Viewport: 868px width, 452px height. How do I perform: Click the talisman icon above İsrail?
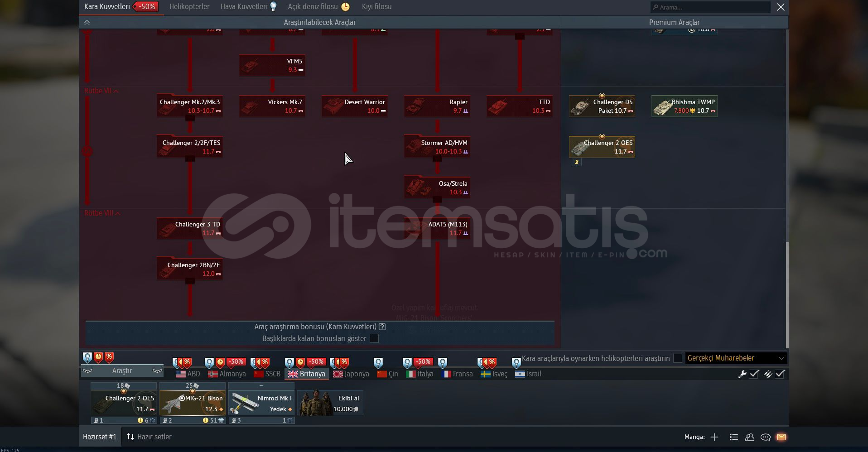516,362
